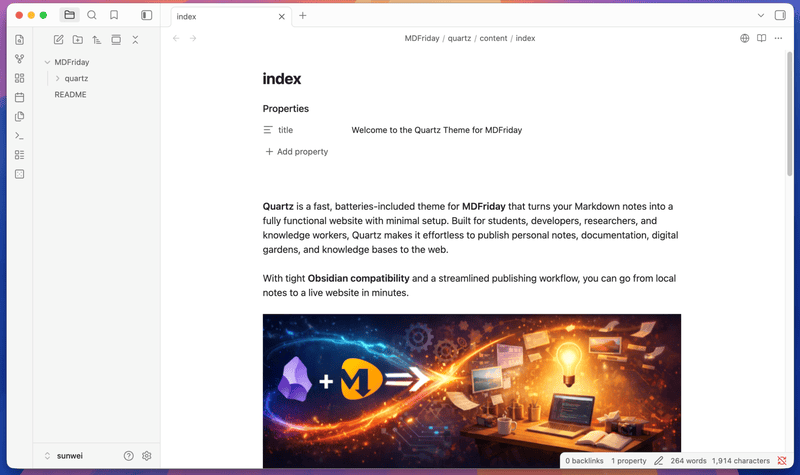Open settings gear icon
800x475 pixels.
click(x=146, y=456)
